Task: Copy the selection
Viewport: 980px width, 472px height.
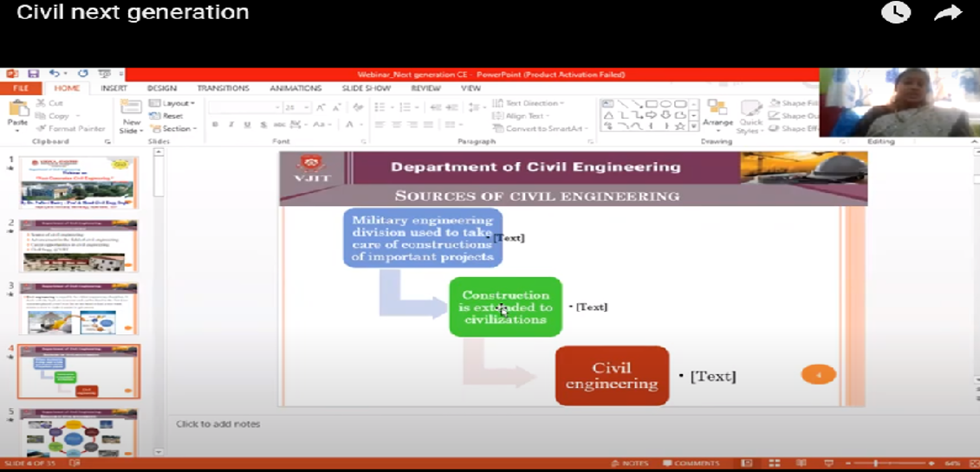Action: [53, 115]
